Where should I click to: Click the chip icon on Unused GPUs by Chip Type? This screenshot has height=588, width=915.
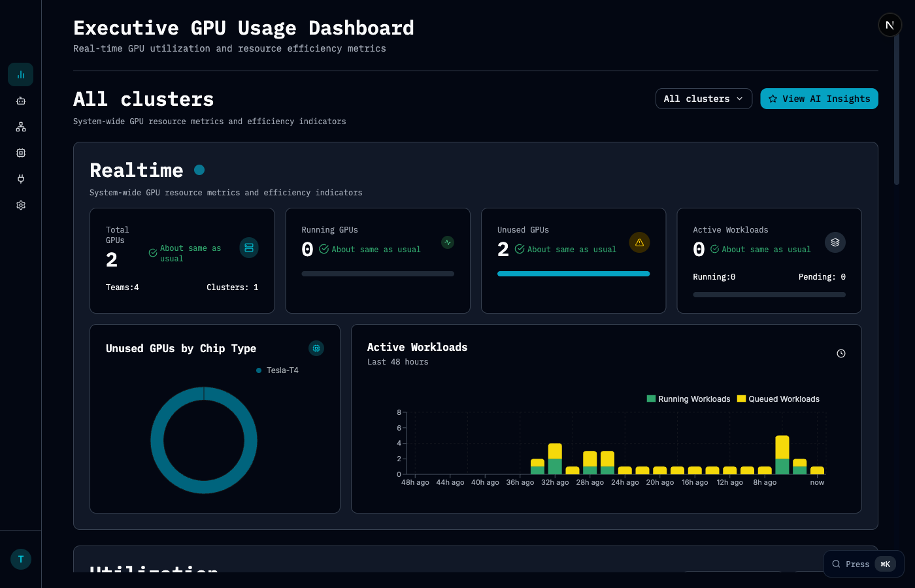pos(316,348)
